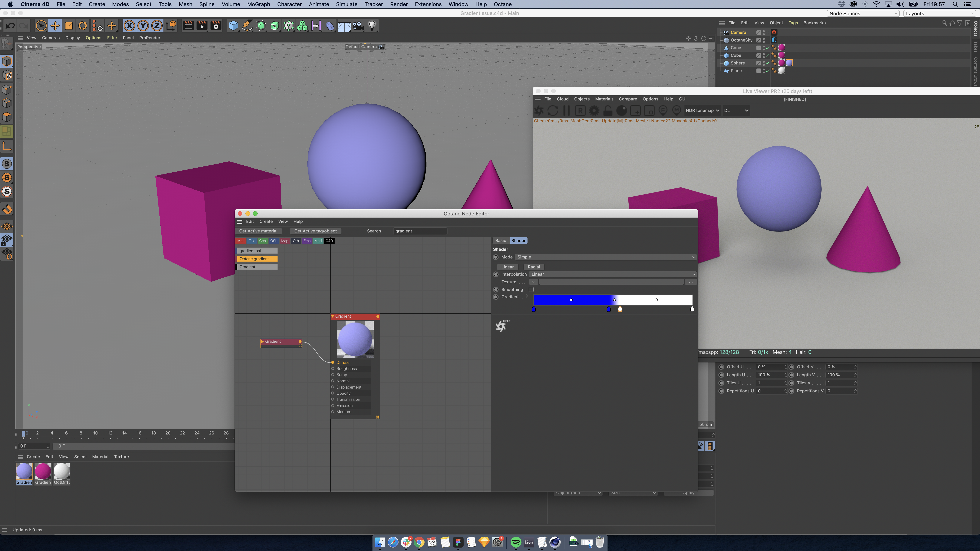This screenshot has width=980, height=551.
Task: Click the Live Viewer pause render icon
Action: (567, 111)
